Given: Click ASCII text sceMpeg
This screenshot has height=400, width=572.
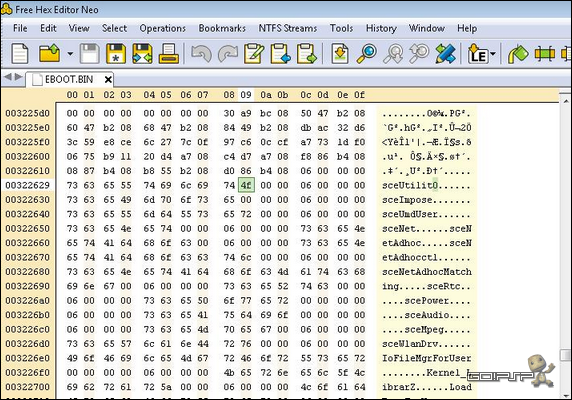Looking at the screenshot, I should tap(424, 329).
